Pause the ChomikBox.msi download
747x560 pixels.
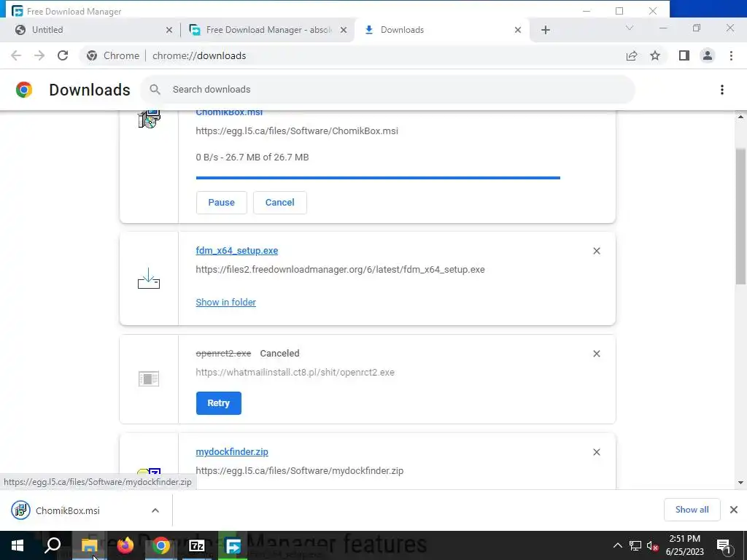222,203
